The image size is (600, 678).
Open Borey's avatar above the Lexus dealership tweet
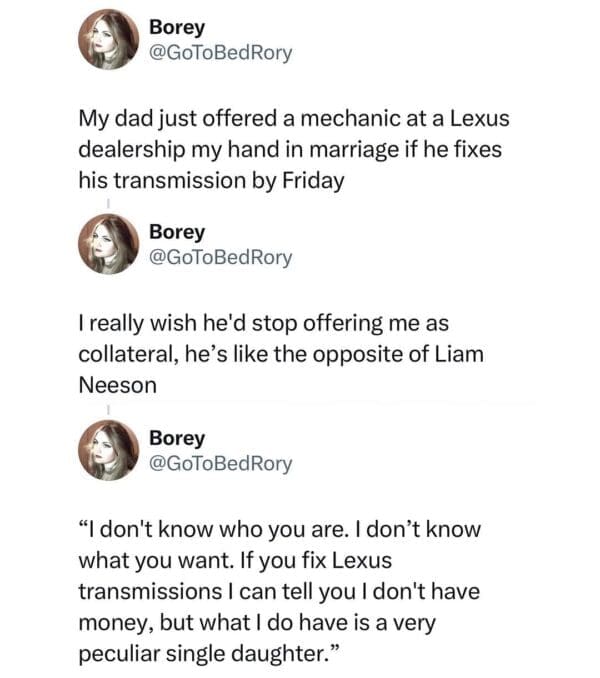(107, 39)
